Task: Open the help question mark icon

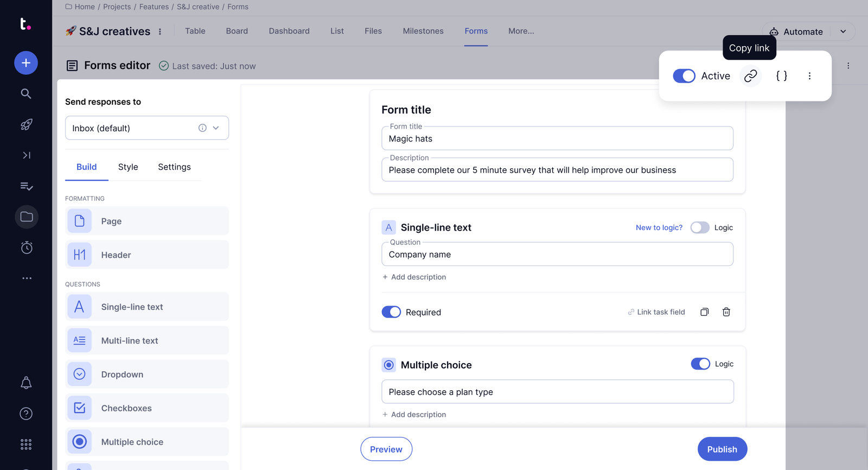Action: click(26, 414)
